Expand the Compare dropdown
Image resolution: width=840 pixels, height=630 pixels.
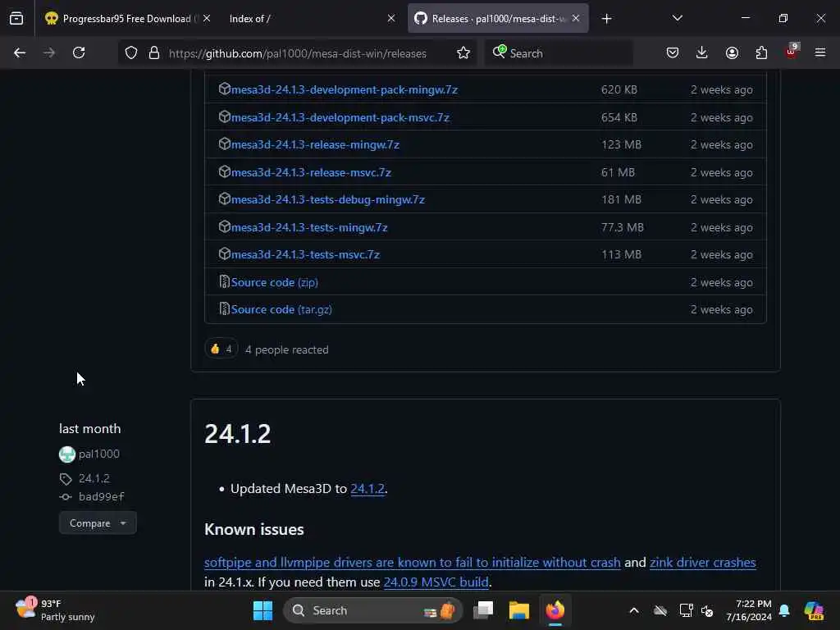pos(98,523)
